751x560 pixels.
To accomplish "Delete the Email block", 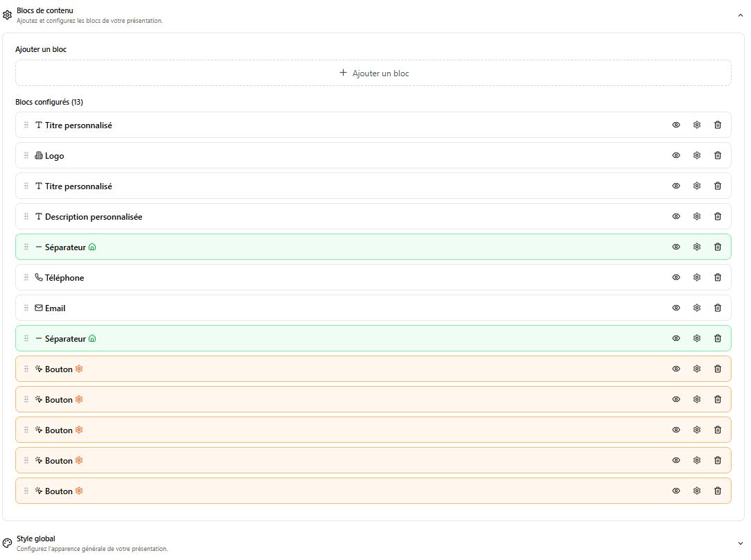I will click(x=718, y=308).
